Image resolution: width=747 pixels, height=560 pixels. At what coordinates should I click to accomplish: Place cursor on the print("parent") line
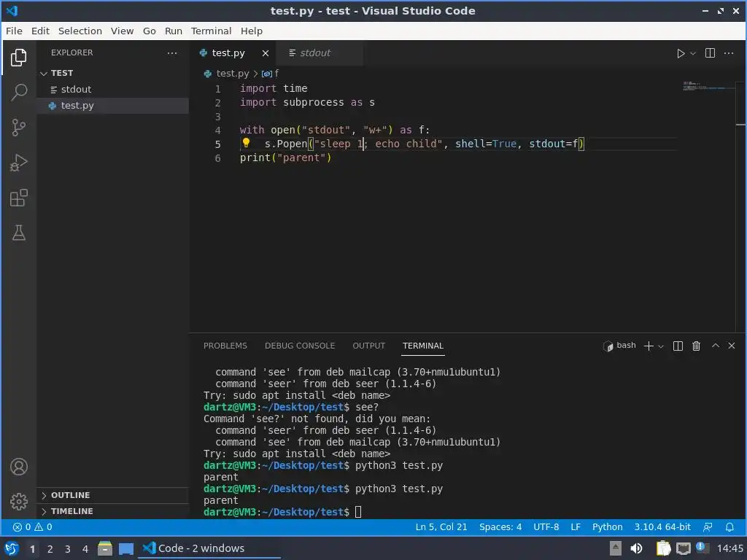pyautogui.click(x=285, y=157)
